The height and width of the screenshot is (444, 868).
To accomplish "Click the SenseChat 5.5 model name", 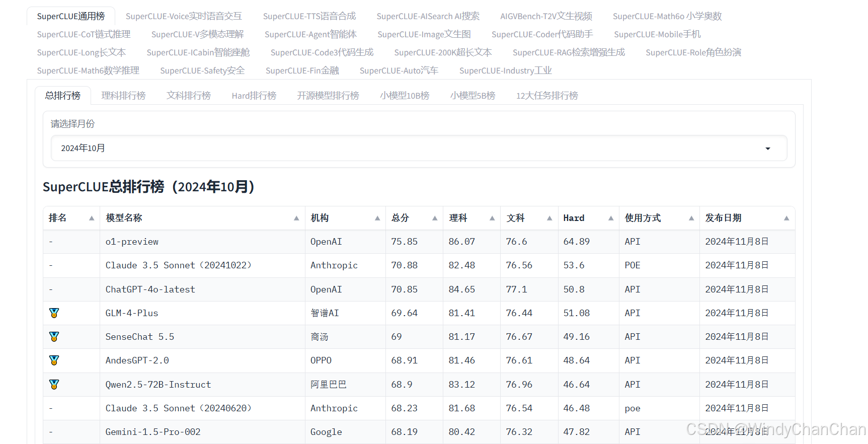I will coord(140,337).
